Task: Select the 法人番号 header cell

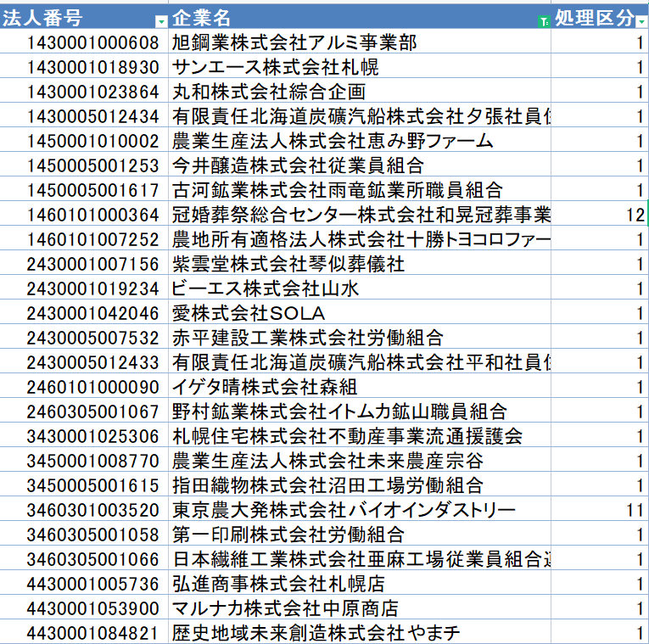Action: pyautogui.click(x=84, y=17)
